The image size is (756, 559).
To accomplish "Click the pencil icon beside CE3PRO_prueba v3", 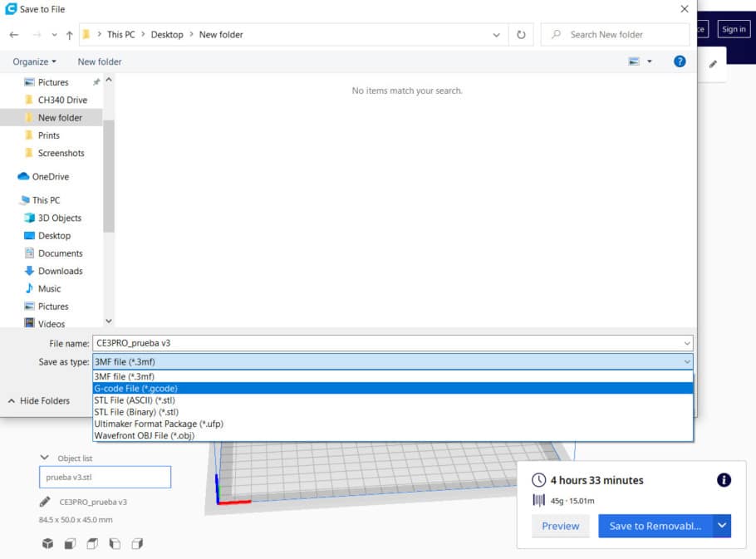I will coord(45,502).
